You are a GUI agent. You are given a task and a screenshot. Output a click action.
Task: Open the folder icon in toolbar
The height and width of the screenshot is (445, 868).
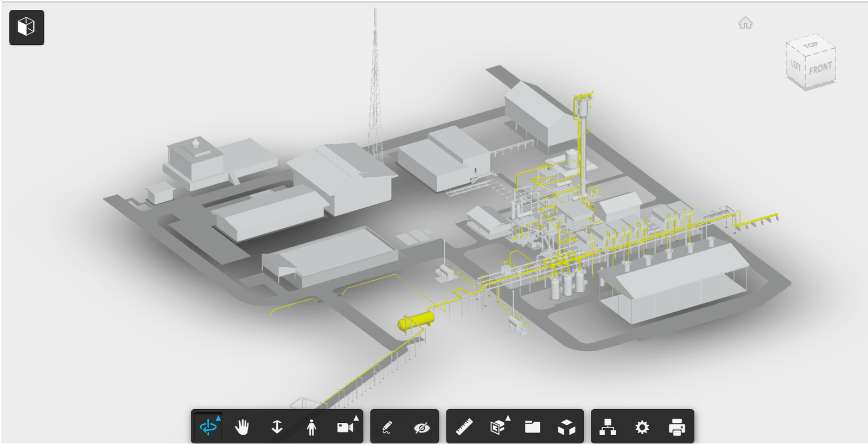tap(532, 427)
